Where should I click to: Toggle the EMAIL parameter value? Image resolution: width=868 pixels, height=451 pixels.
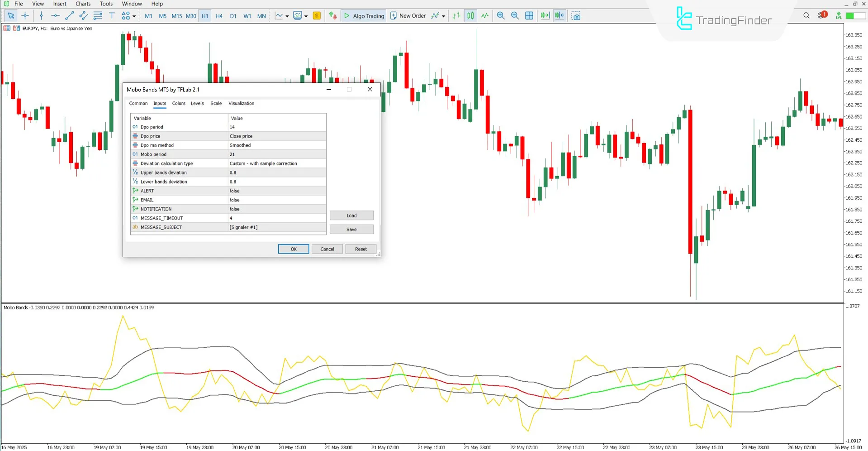click(x=276, y=200)
